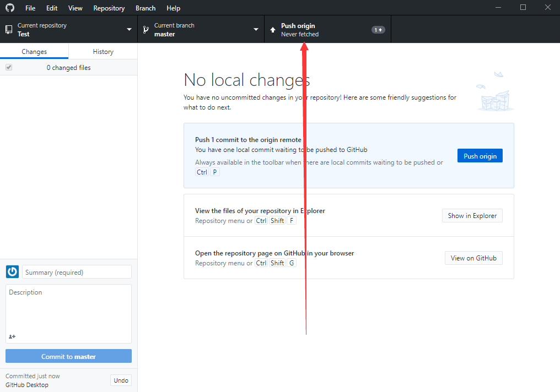Viewport: 560px width, 392px height.
Task: Expand the Current repository dropdown
Action: 68,30
